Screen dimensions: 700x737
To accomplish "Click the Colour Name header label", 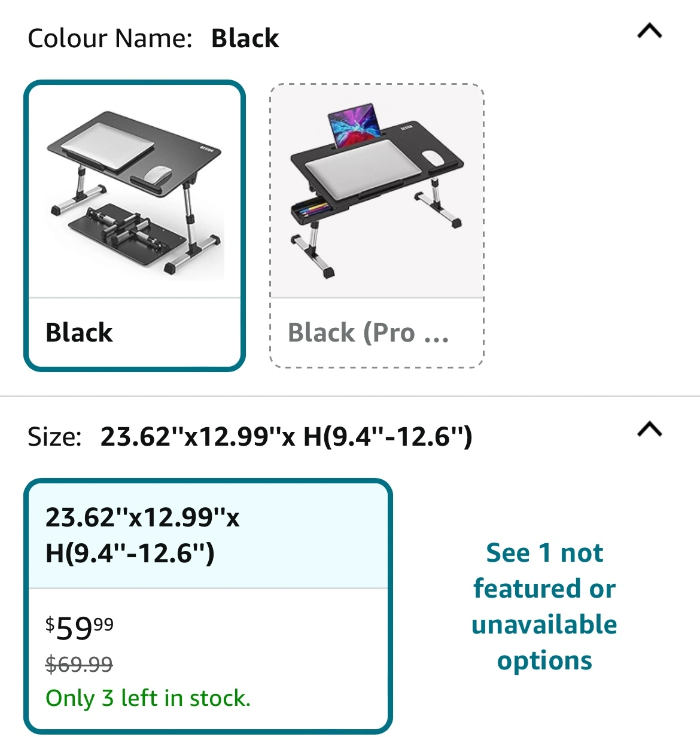I will [x=109, y=38].
